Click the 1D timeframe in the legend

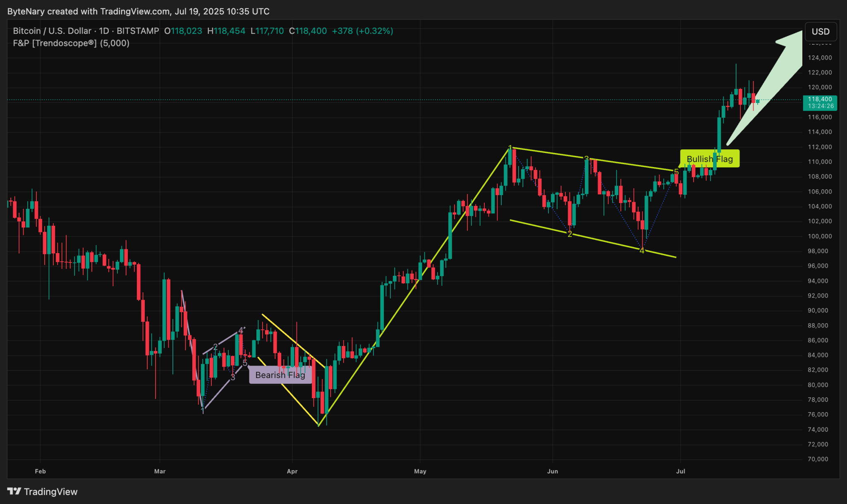coord(104,31)
